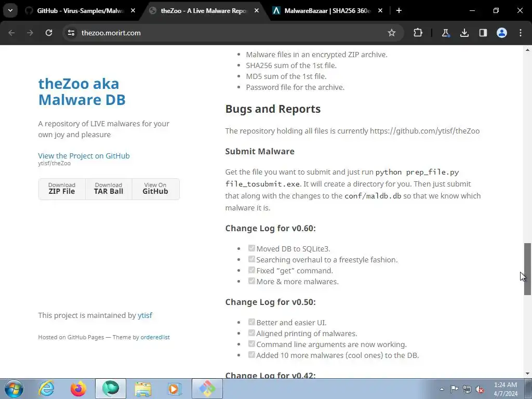Bookmark this page with the star icon
Viewport: 532px width, 399px height.
point(392,33)
